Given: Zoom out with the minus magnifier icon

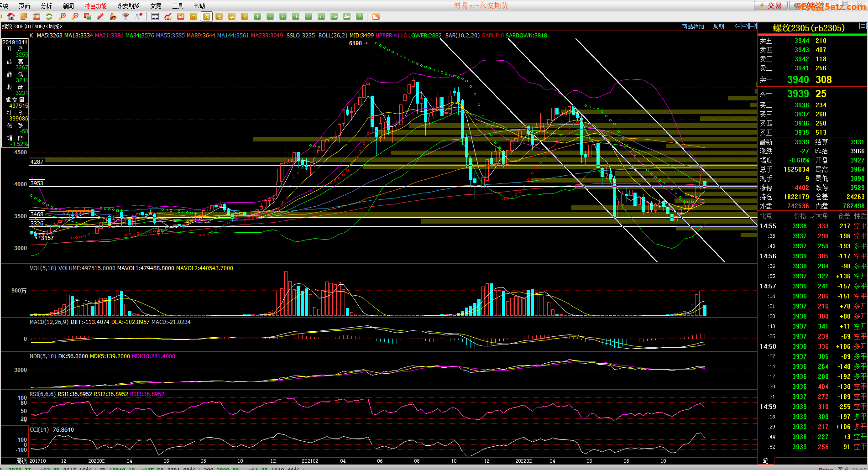Looking at the screenshot, I should coord(75,16).
